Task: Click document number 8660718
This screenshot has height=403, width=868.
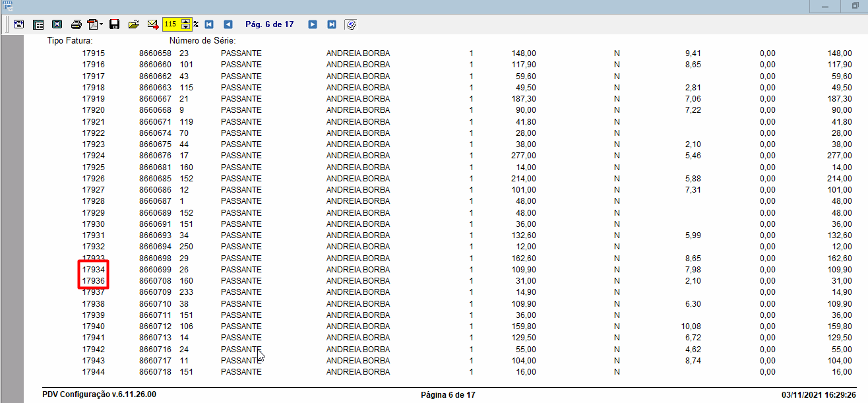Action: click(155, 372)
